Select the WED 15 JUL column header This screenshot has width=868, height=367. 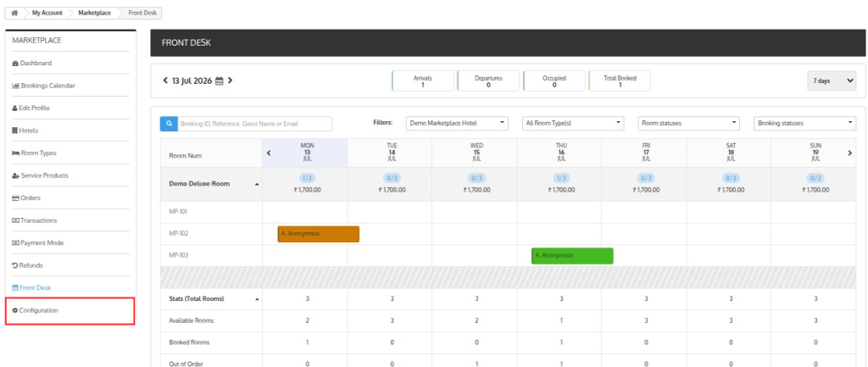(x=476, y=153)
